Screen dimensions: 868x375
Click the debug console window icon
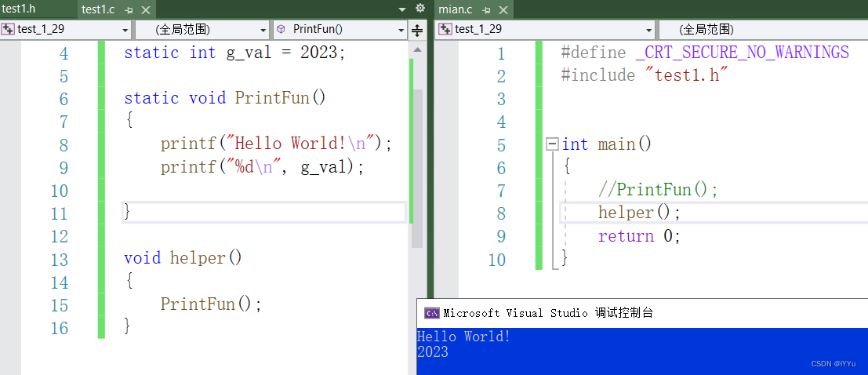[x=432, y=313]
